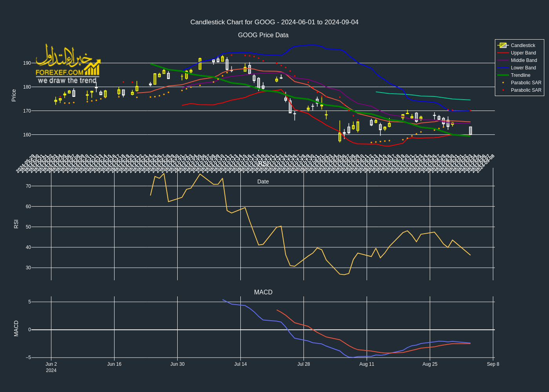549x392 pixels.
Task: Click the RSI axis tick 70
Action: pyautogui.click(x=28, y=186)
